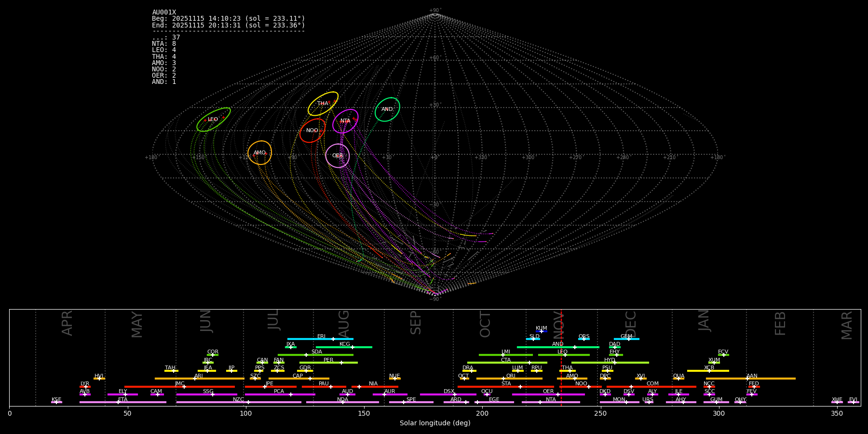The height and width of the screenshot is (434, 868).
Task: Select the magenta NTA radiant ellipse
Action: point(345,121)
